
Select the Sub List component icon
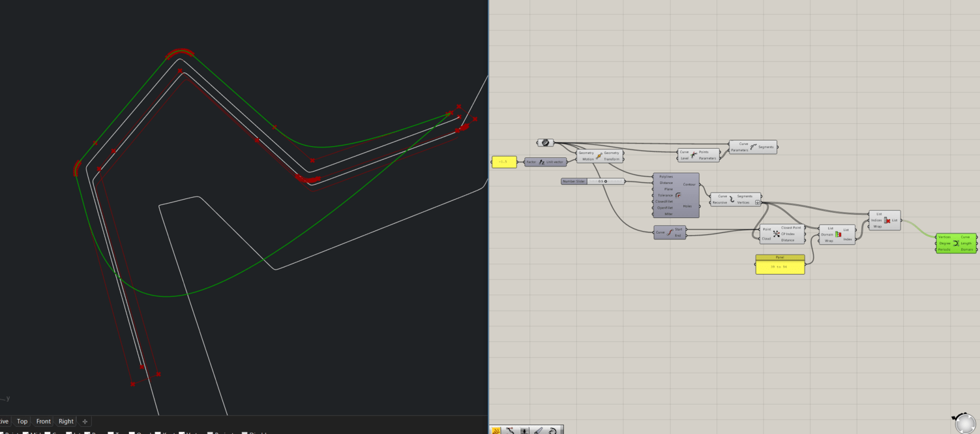[838, 235]
